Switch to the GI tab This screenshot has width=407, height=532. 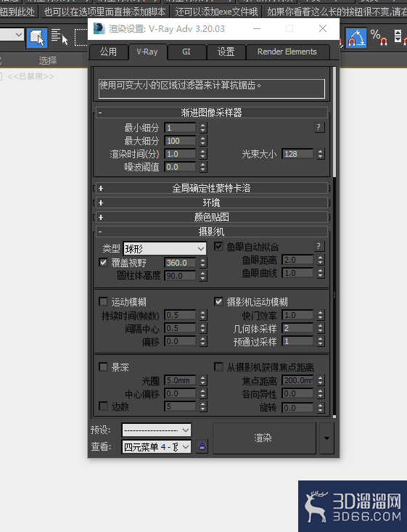[x=186, y=52]
